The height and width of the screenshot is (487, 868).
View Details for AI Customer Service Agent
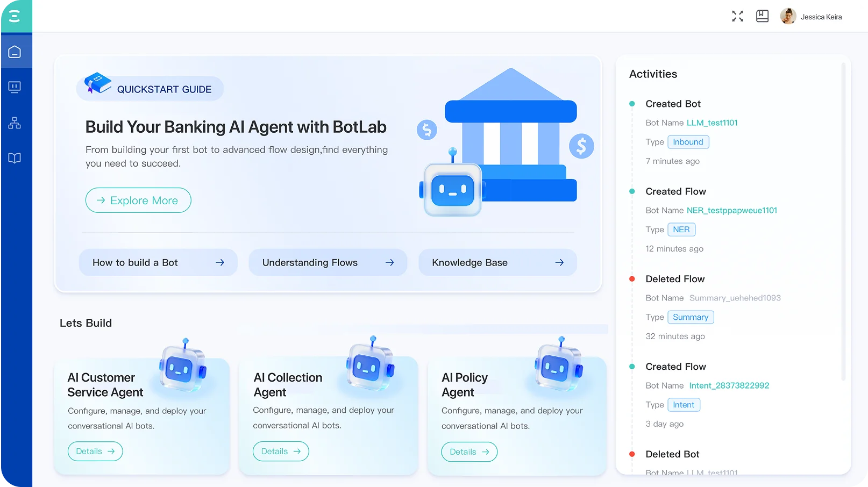click(95, 452)
